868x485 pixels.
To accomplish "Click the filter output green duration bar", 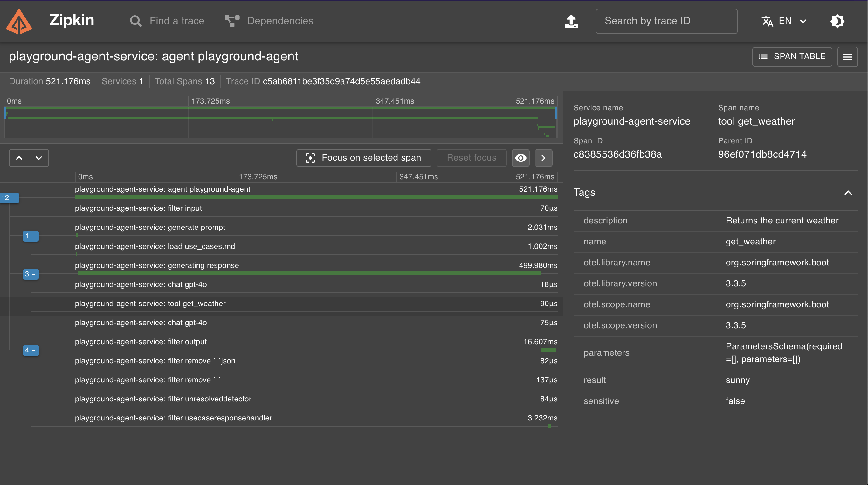I will coord(548,350).
